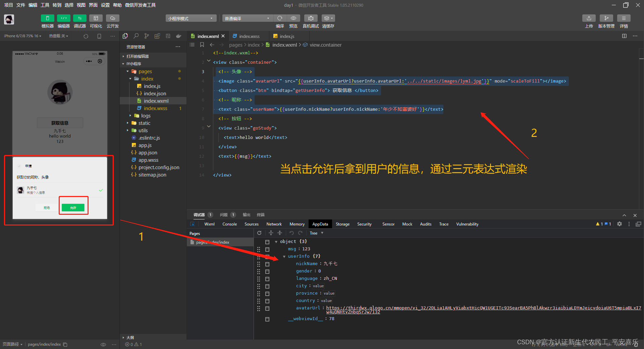Open the hot reload dropdown
This screenshot has width=644, height=349.
pos(58,36)
